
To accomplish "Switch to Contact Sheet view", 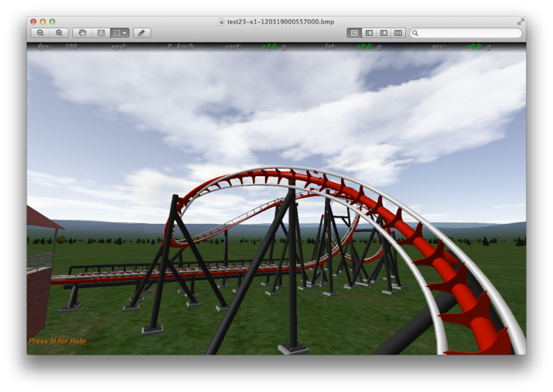I will [398, 33].
